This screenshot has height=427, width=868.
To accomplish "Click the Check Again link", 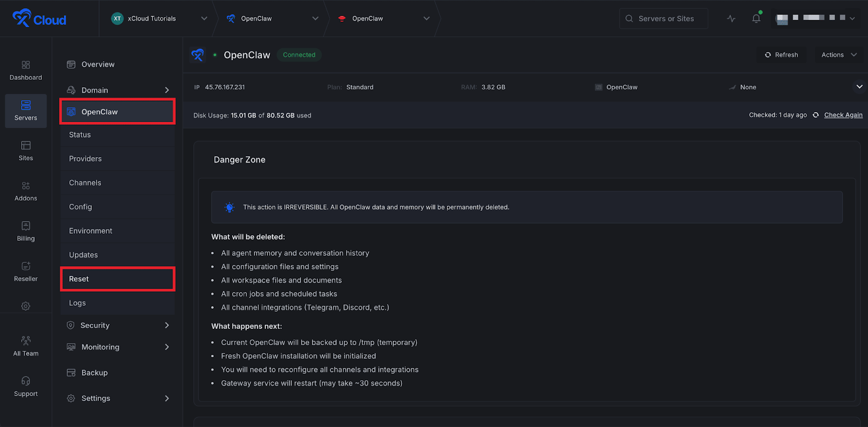I will pyautogui.click(x=843, y=115).
